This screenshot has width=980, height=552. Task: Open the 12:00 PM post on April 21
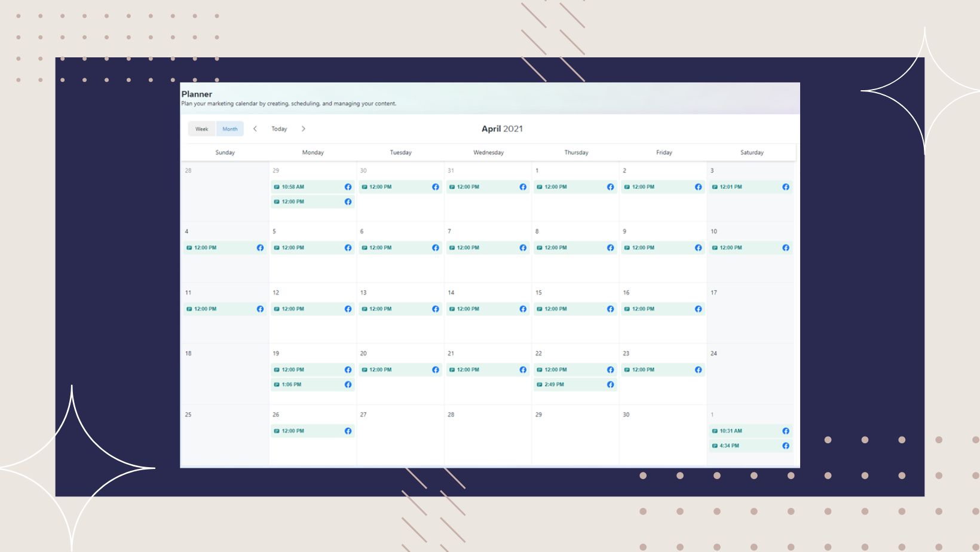coord(488,370)
